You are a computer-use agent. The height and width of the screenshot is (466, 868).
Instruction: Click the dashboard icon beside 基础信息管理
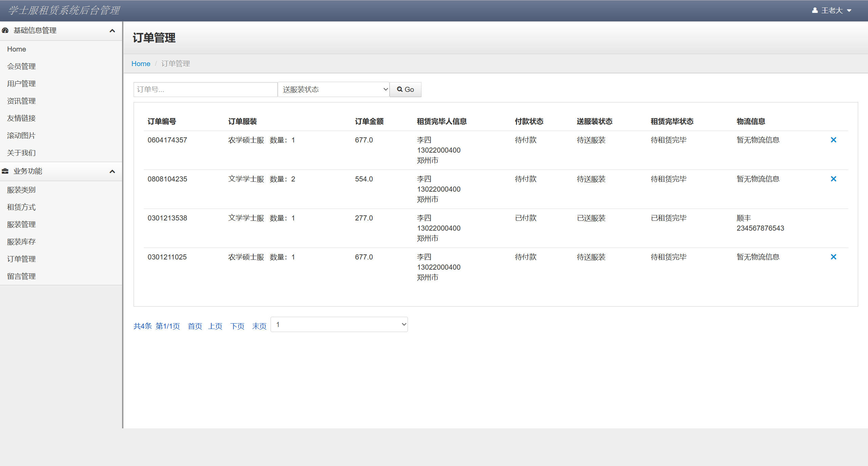point(5,31)
